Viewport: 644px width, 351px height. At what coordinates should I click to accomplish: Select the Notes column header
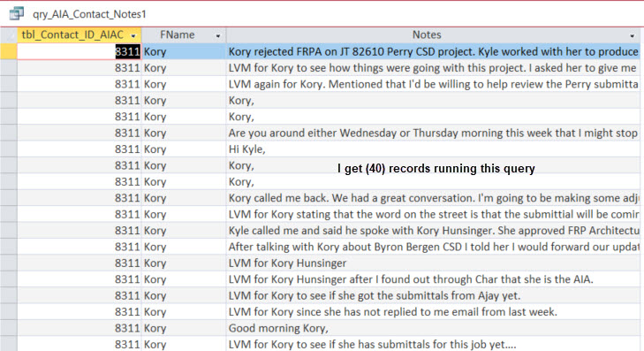point(433,35)
